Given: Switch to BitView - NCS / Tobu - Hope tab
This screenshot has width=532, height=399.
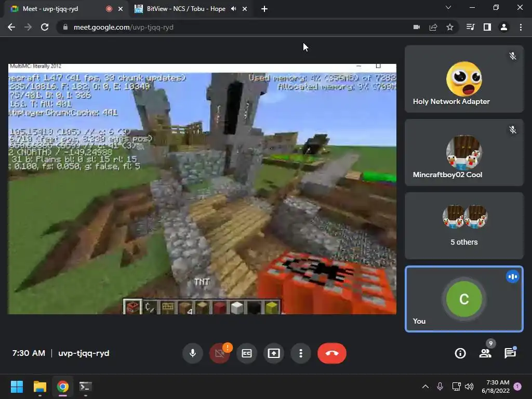Looking at the screenshot, I should tap(191, 9).
